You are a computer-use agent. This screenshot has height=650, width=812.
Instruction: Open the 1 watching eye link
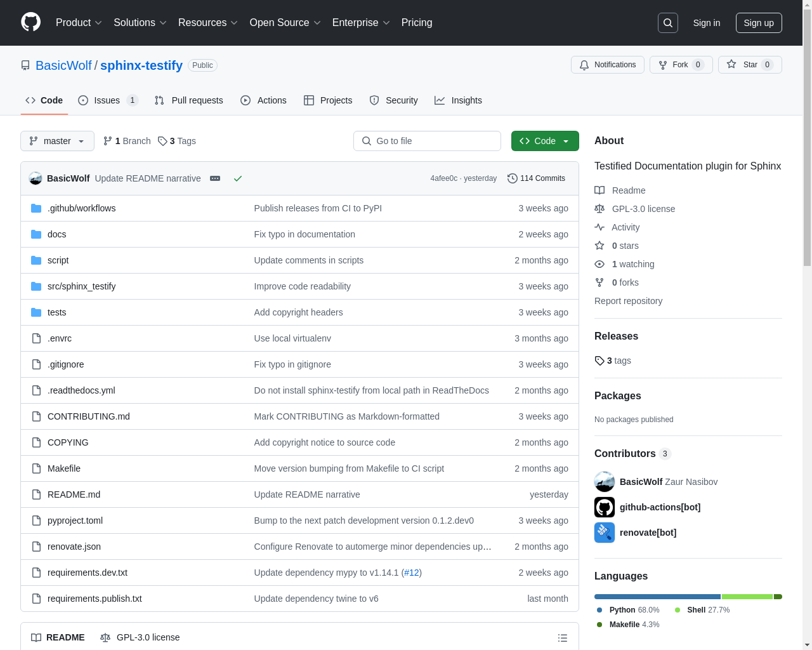tap(625, 264)
